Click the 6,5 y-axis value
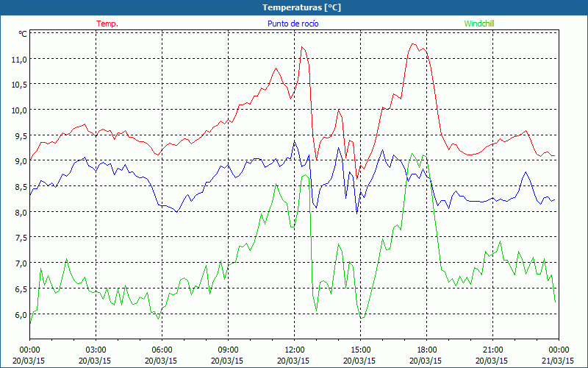588x368 pixels. pos(21,289)
